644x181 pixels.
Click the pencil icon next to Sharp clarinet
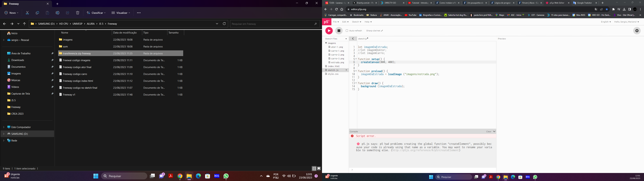click(382, 31)
